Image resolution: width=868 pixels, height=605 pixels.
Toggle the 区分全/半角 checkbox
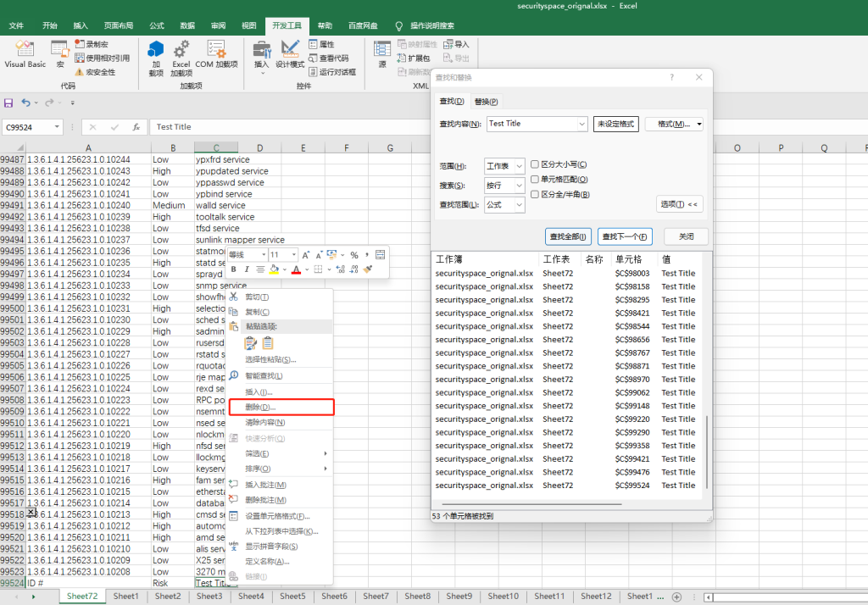click(535, 194)
